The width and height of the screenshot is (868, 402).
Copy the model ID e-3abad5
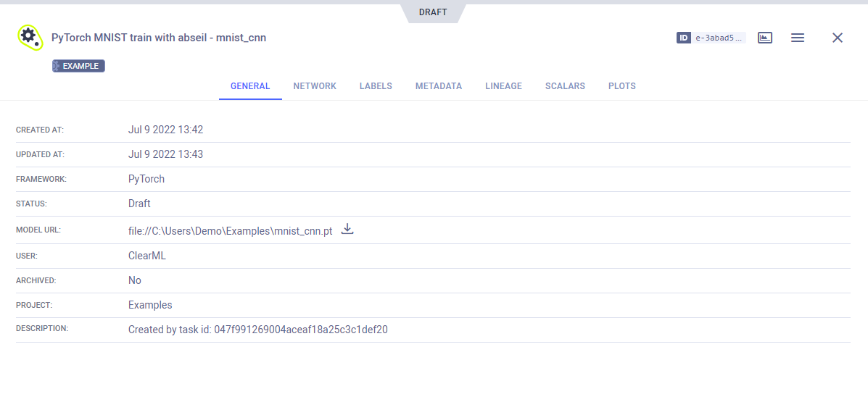(x=719, y=38)
